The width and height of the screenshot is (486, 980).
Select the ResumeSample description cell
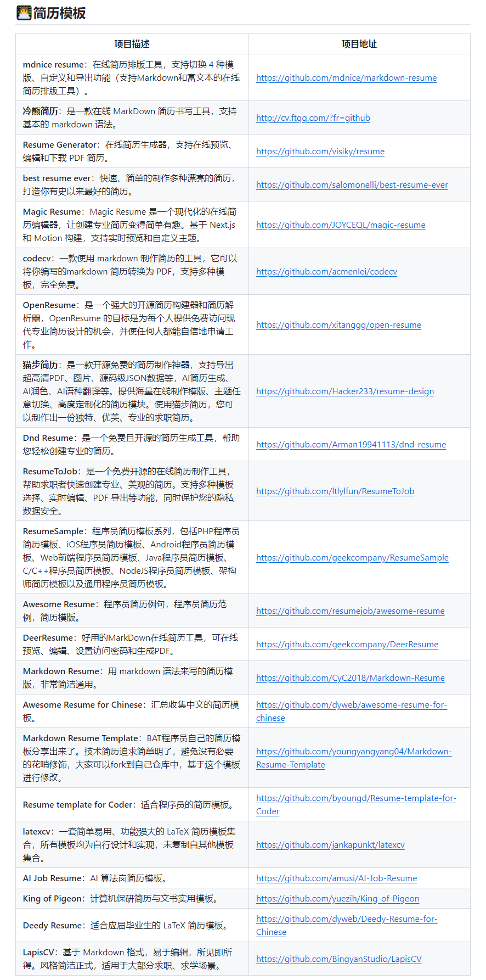click(132, 558)
